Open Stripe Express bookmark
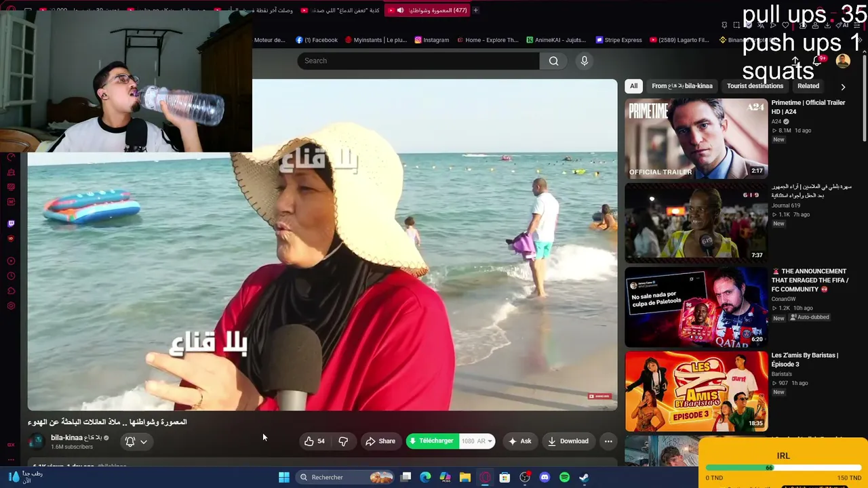This screenshot has width=868, height=488. 618,40
